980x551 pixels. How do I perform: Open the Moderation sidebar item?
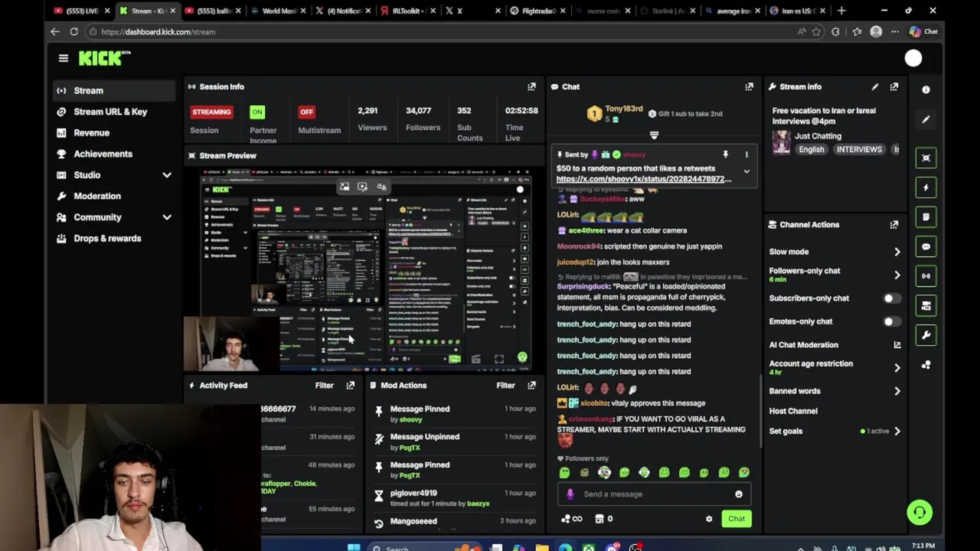pos(115,196)
